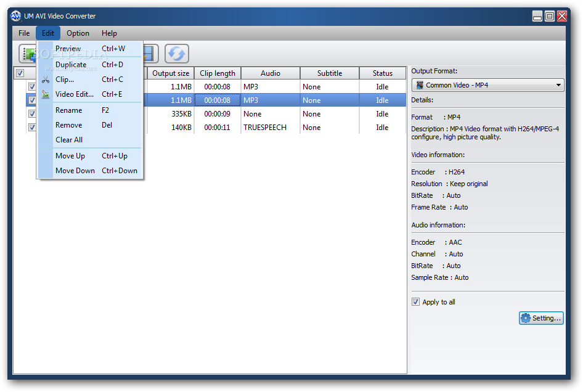Click the MP3 audio cell in first row

tap(271, 87)
